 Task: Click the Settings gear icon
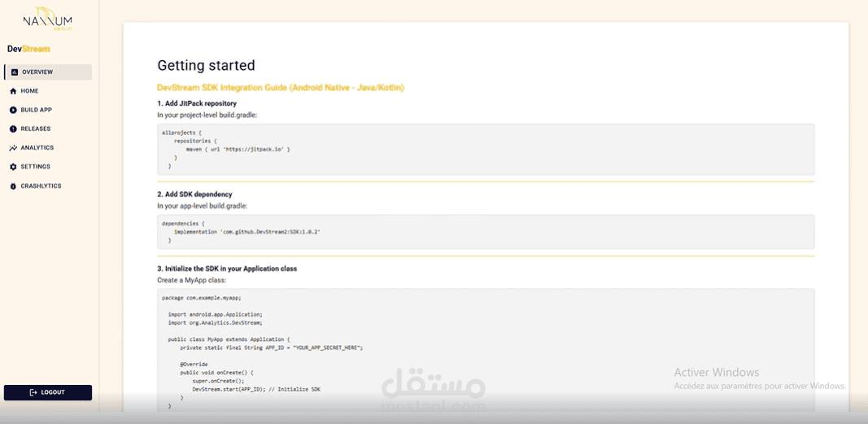(13, 167)
